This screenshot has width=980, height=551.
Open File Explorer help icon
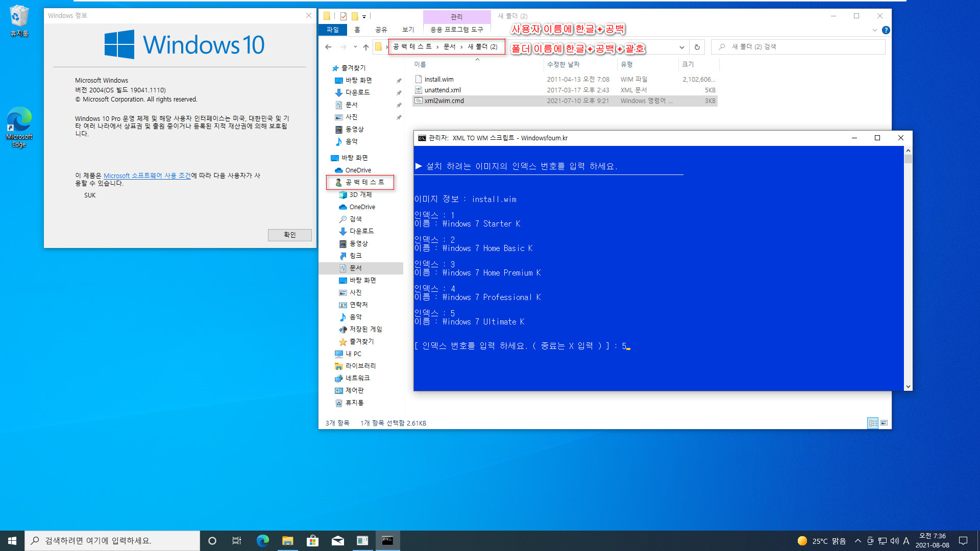pyautogui.click(x=886, y=30)
